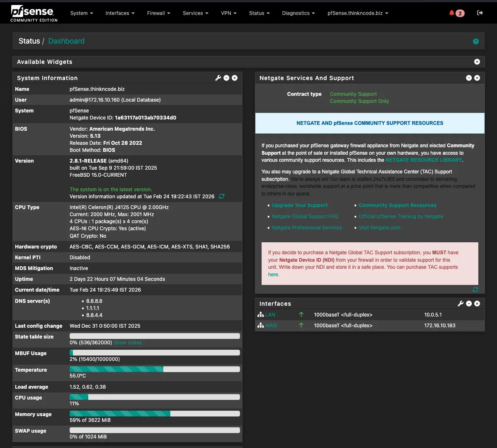Image resolution: width=497 pixels, height=448 pixels.
Task: Collapse the System Information widget
Action: (x=226, y=78)
